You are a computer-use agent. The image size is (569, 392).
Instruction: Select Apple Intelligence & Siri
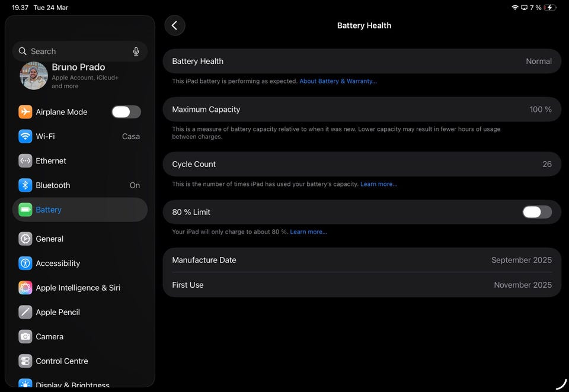click(x=78, y=288)
